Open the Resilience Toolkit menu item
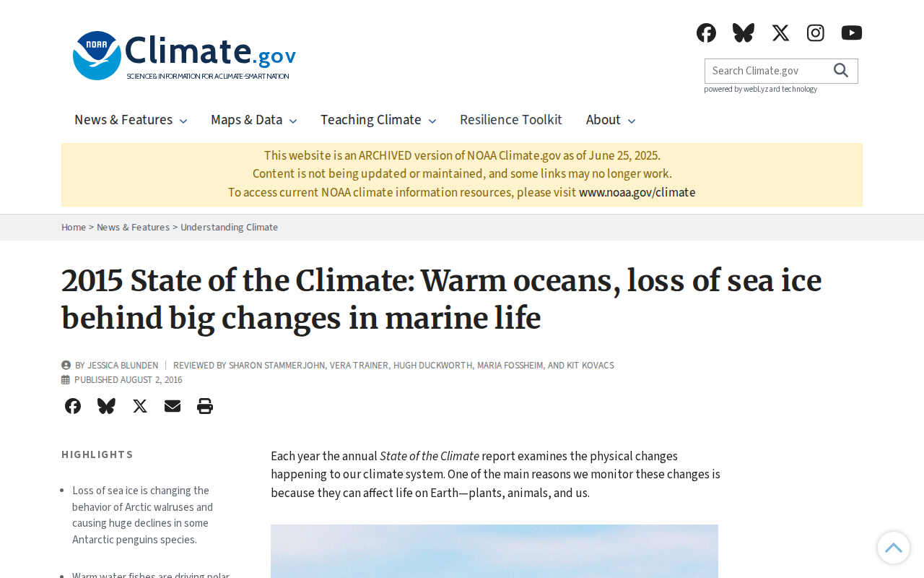Viewport: 924px width, 578px height. 511,120
